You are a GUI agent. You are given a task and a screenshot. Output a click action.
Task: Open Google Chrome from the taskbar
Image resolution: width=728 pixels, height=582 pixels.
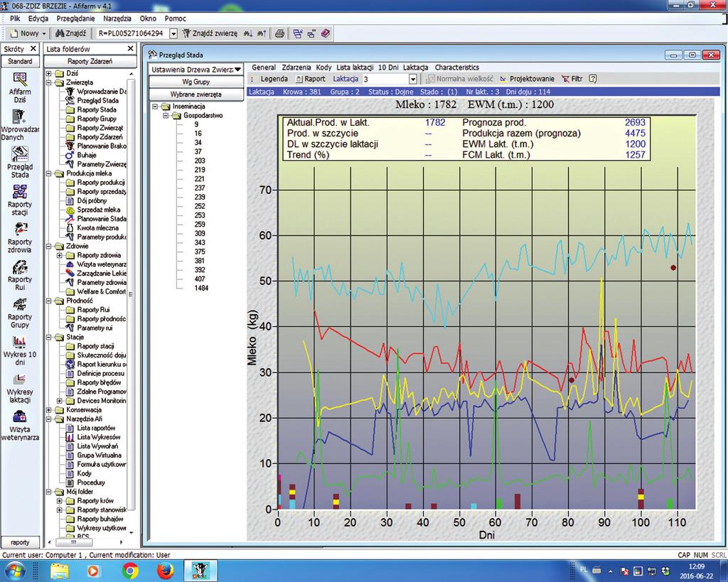pos(131,571)
